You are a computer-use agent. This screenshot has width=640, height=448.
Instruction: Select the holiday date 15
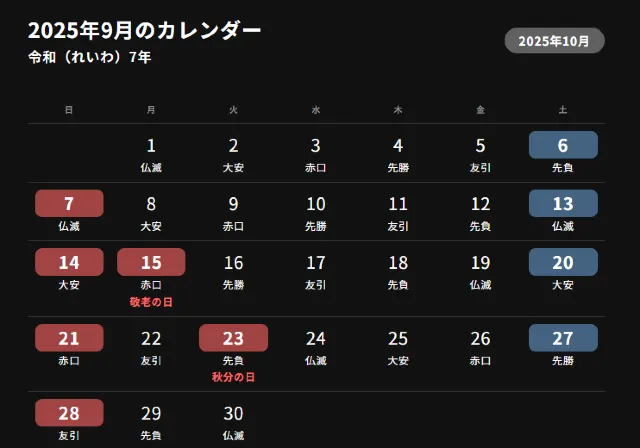pos(151,262)
